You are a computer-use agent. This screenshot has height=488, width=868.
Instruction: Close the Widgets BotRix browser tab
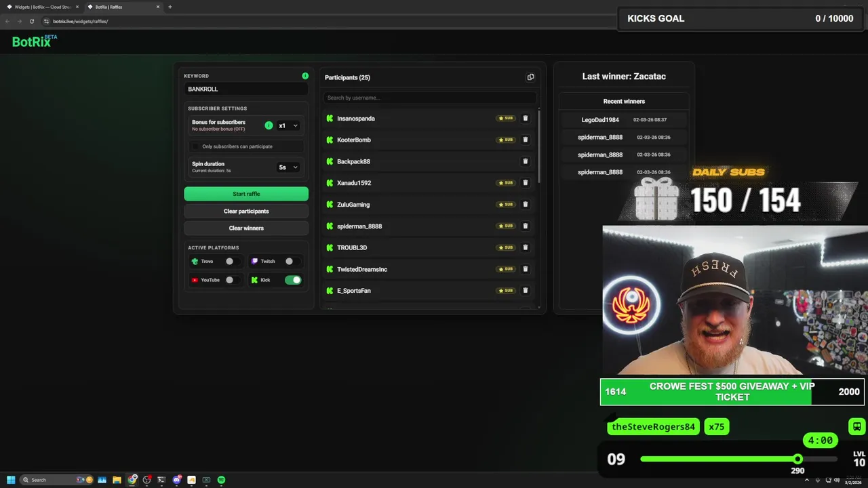pos(78,7)
